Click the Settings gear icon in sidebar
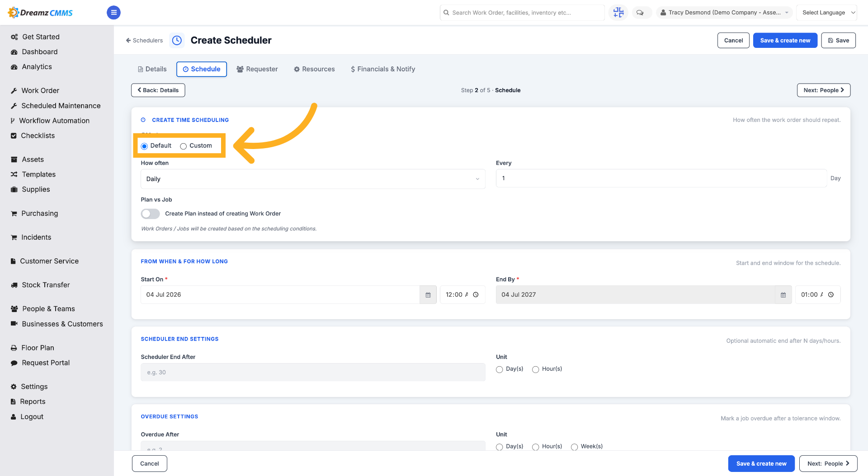 pyautogui.click(x=14, y=387)
